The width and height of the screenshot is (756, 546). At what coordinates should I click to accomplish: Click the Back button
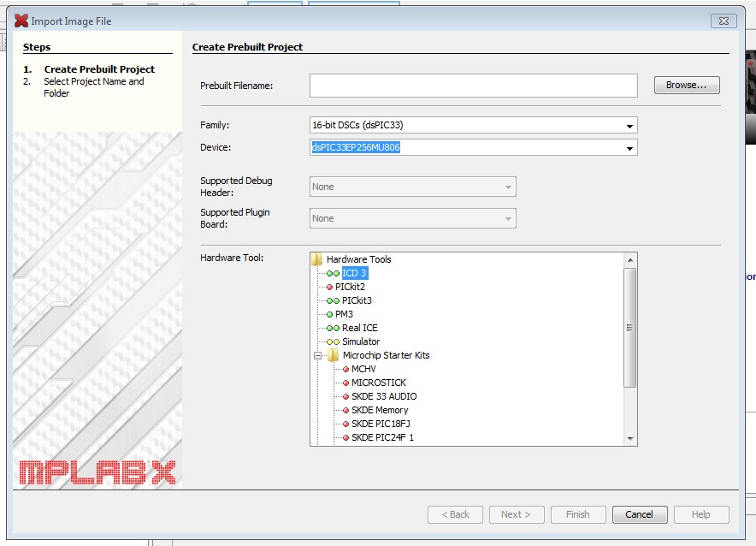[455, 514]
